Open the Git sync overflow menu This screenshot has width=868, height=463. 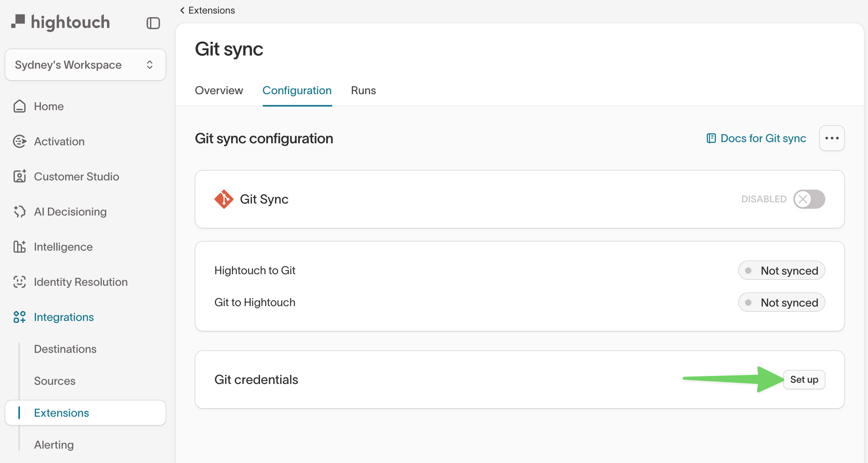(x=832, y=138)
